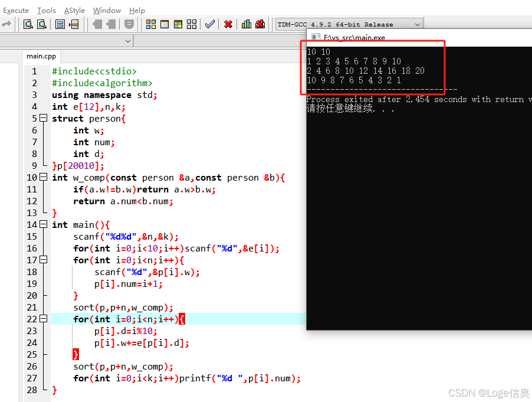Open the Execute menu
Viewport: 532px width, 402px height.
point(16,11)
